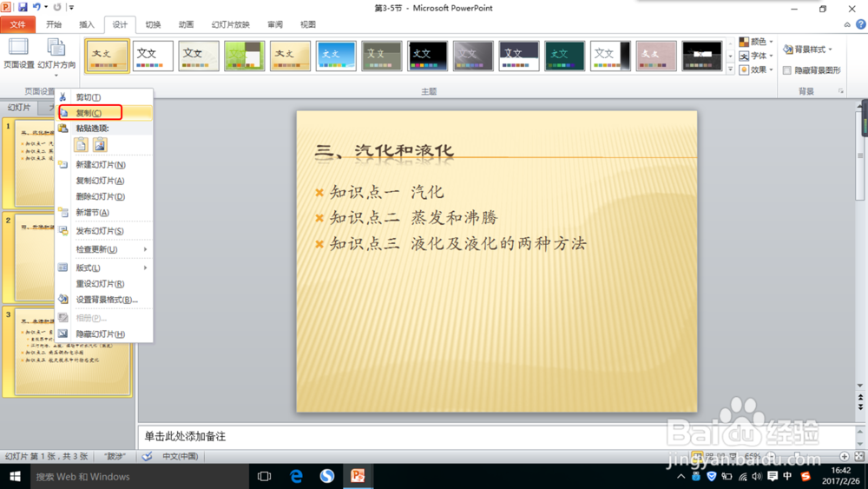The height and width of the screenshot is (489, 868).
Task: Open the 文件 tab
Action: pyautogui.click(x=17, y=24)
